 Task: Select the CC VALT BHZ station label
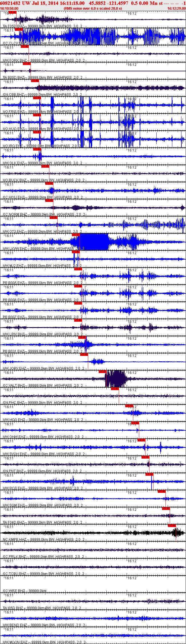coord(14,386)
